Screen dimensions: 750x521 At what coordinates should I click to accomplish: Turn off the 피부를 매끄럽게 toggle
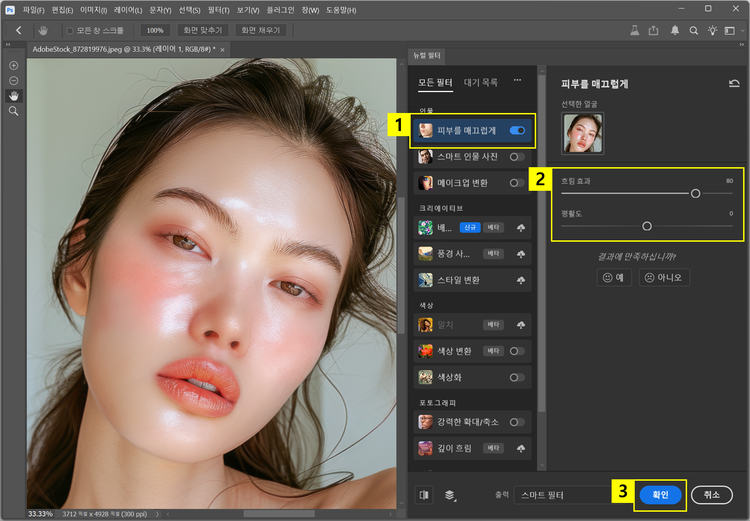click(517, 131)
